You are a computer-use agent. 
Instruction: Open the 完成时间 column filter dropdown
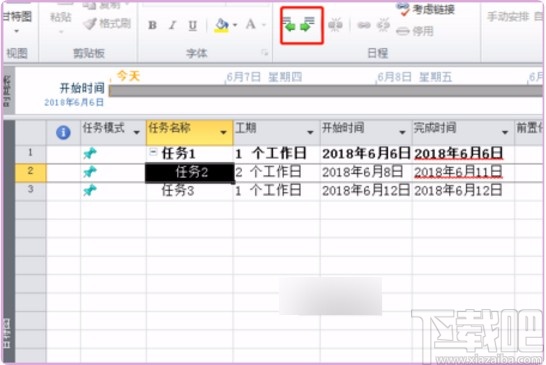pos(505,132)
